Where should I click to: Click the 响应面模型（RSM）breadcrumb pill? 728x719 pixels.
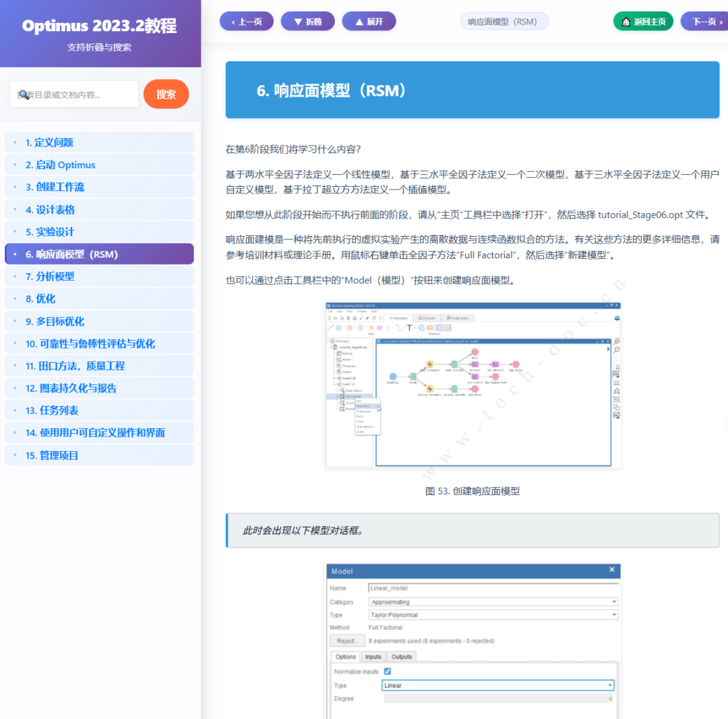[504, 22]
